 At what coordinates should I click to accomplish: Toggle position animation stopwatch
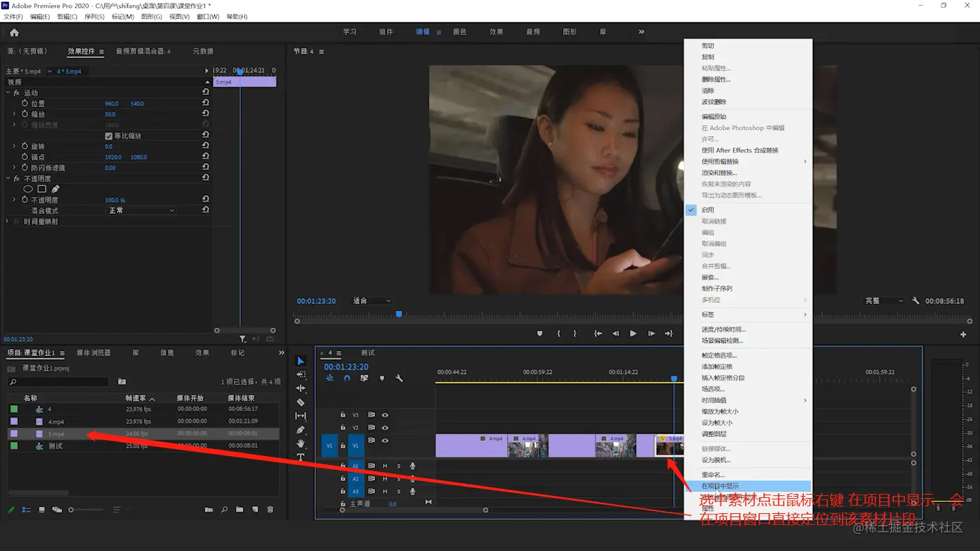[25, 103]
